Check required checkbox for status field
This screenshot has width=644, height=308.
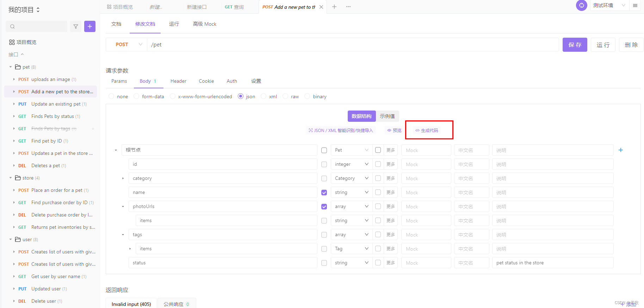(324, 263)
